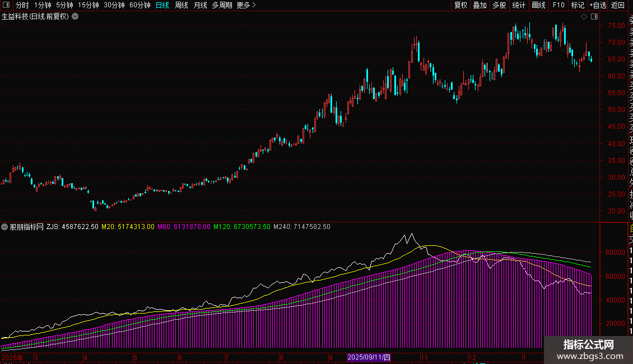The image size is (633, 364).
Task: Select the 日线 daily tab
Action: click(x=162, y=5)
